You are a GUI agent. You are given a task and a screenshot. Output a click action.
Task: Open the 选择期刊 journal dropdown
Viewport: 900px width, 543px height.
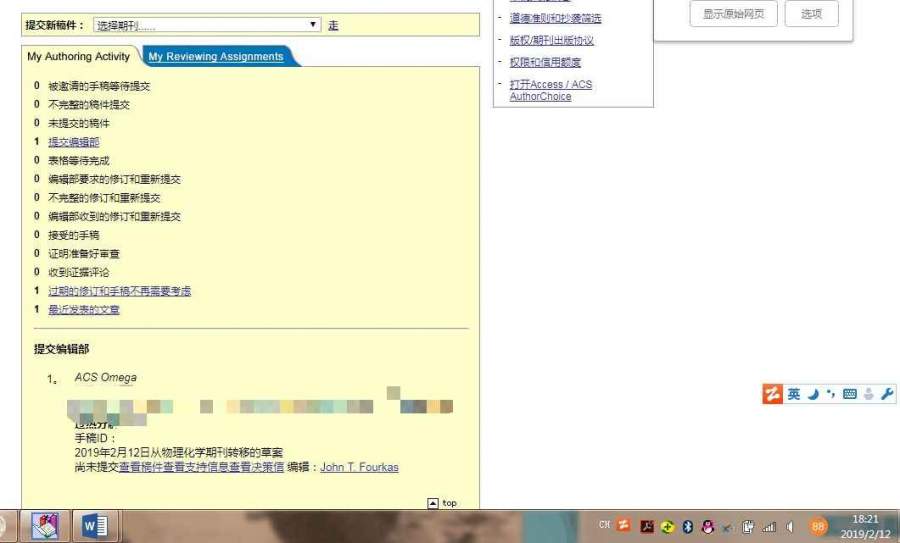207,25
